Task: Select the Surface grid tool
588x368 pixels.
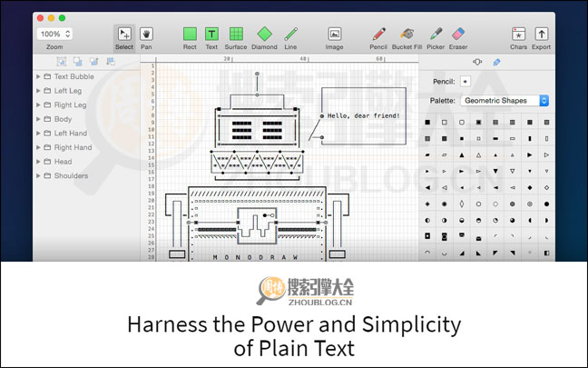Action: click(x=236, y=38)
